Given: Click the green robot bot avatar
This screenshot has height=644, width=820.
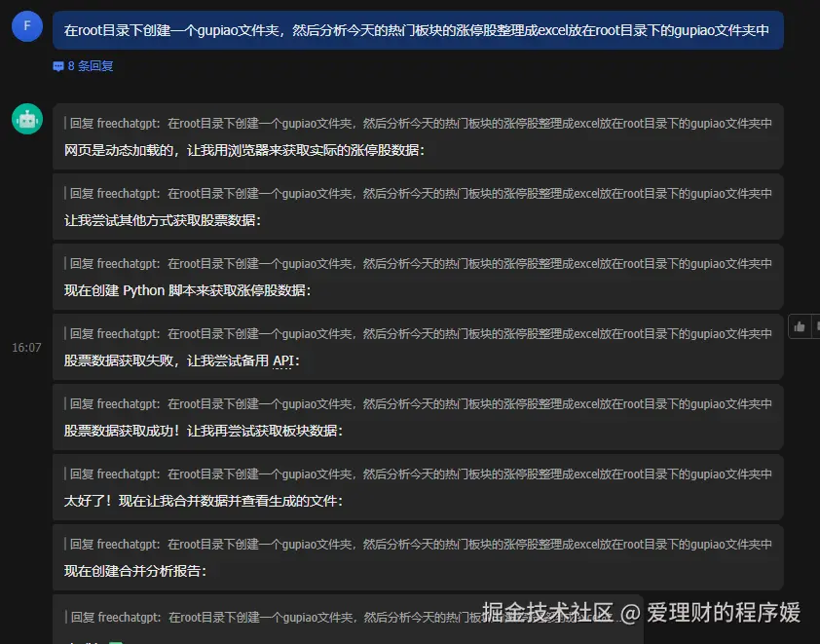Looking at the screenshot, I should (x=27, y=119).
